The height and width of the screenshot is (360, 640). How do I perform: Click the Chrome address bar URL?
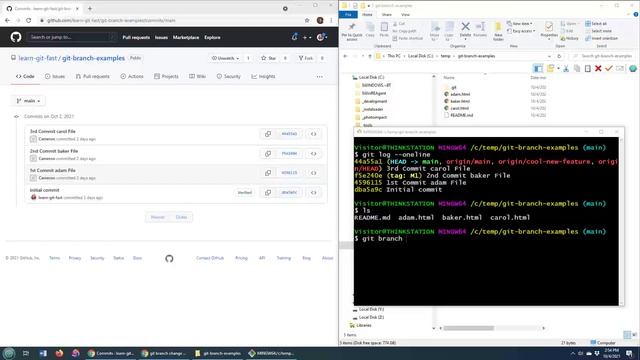[x=111, y=20]
